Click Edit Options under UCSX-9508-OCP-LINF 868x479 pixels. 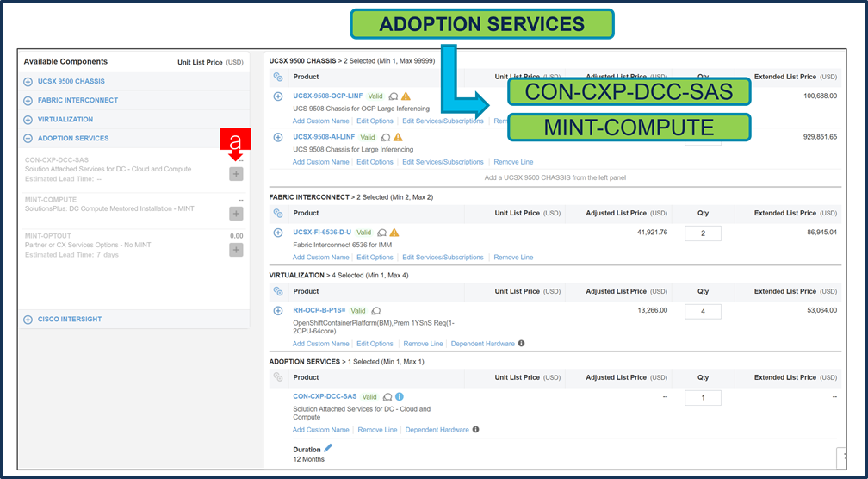[x=375, y=121]
